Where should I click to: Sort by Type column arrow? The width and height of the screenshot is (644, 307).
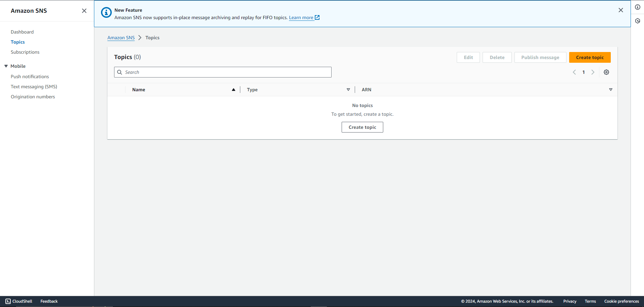pos(348,90)
